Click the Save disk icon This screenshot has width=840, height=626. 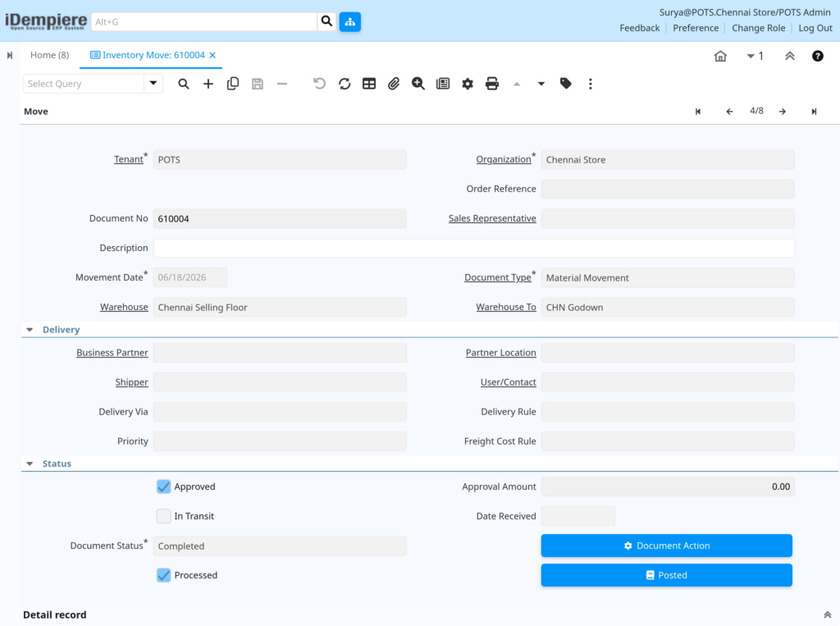coord(257,84)
